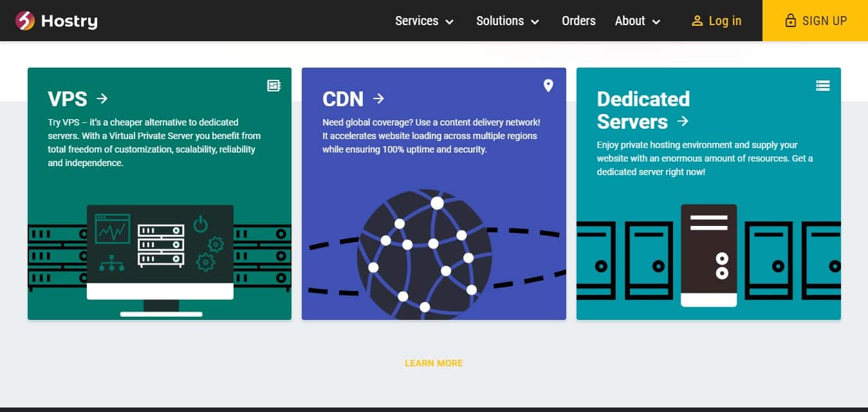Viewport: 868px width, 412px height.
Task: Click the Dedicated Servers description text
Action: (x=705, y=158)
